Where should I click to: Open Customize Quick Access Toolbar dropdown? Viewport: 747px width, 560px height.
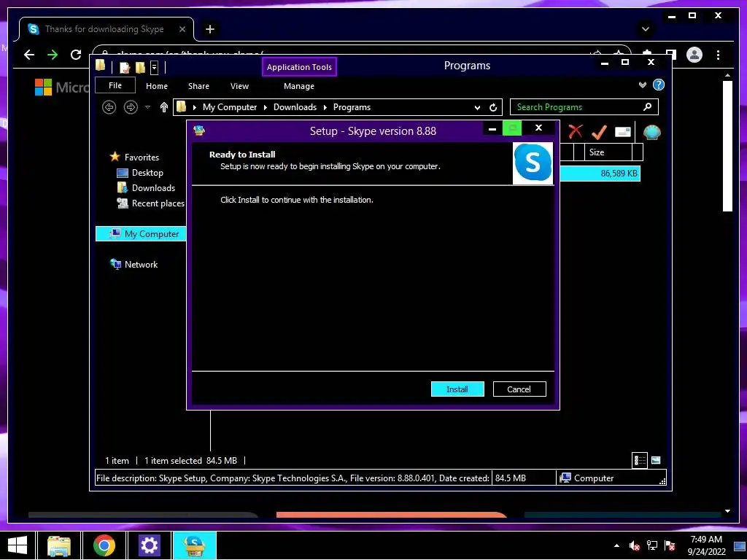coord(155,67)
